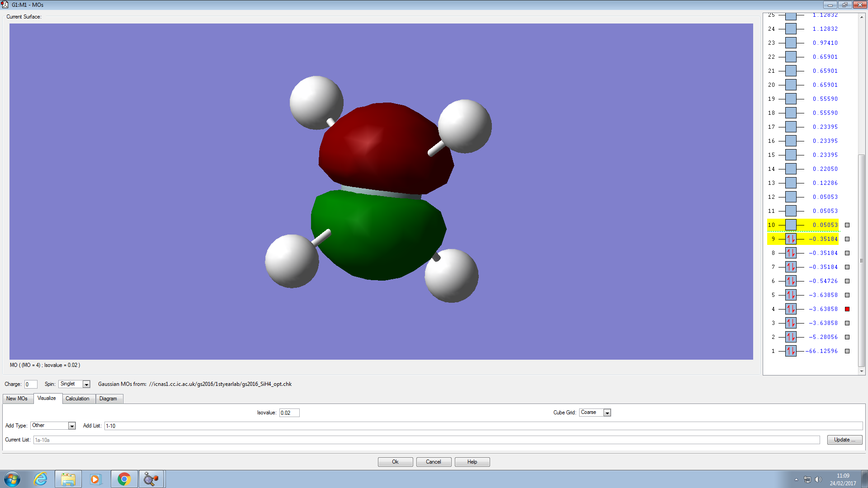Toggle the surface marker square for orbital 7
This screenshot has width=868, height=488.
coord(847,267)
